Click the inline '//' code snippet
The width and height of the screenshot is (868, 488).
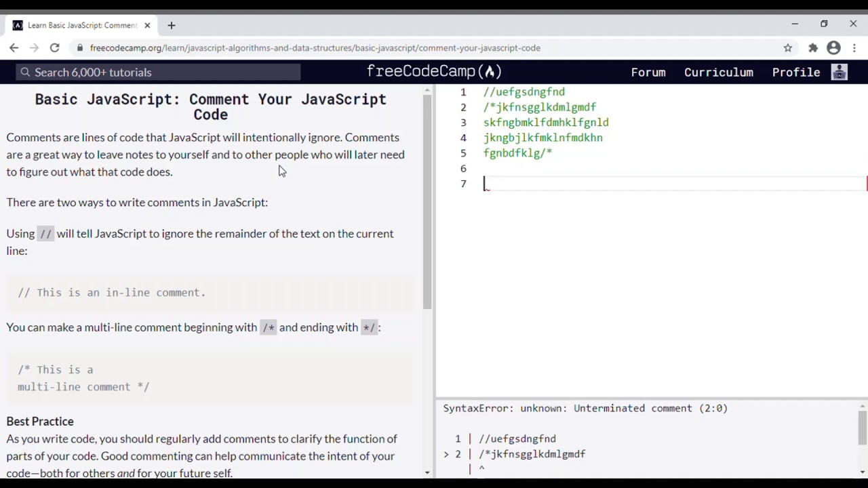point(45,234)
